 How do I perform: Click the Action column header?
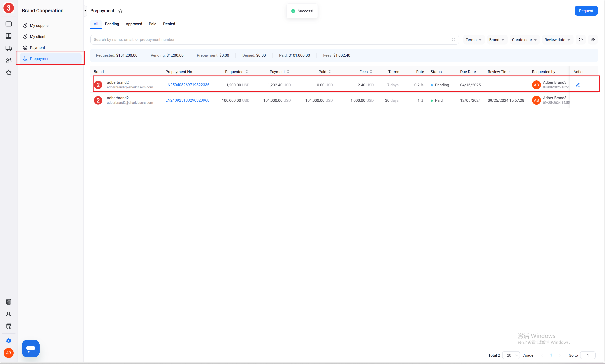point(579,72)
